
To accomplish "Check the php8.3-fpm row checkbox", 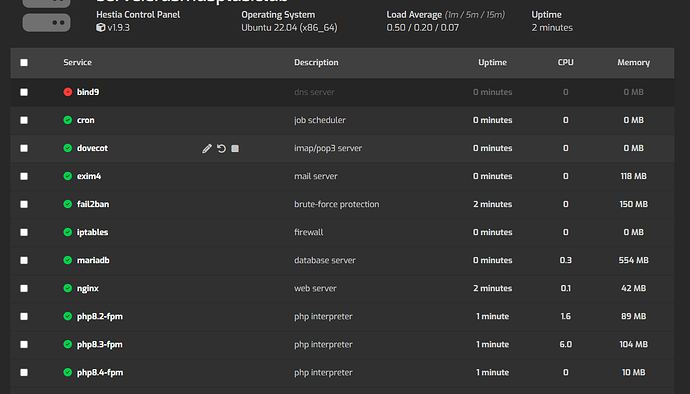I will [x=24, y=344].
